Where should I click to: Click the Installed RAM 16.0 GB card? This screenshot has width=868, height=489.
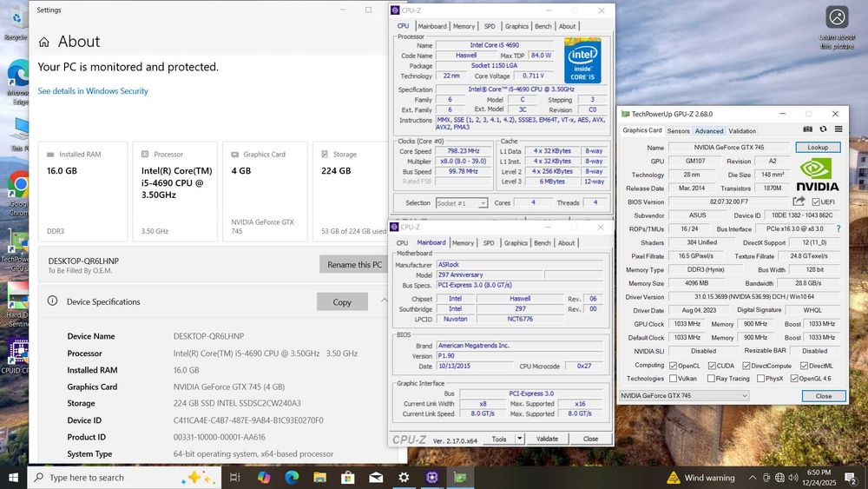pos(82,191)
